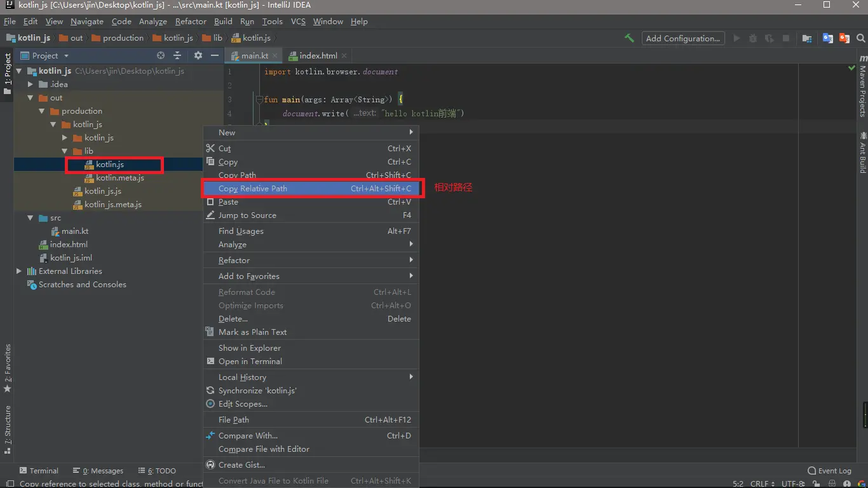Open the 6: TODO tool window tab
The image size is (868, 488).
pos(156,471)
